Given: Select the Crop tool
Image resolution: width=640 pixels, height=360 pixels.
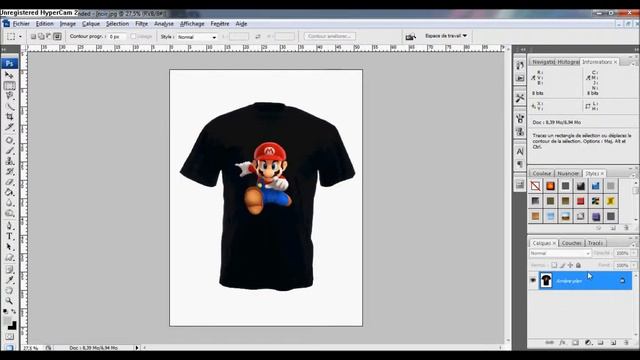Looking at the screenshot, I should pyautogui.click(x=9, y=117).
